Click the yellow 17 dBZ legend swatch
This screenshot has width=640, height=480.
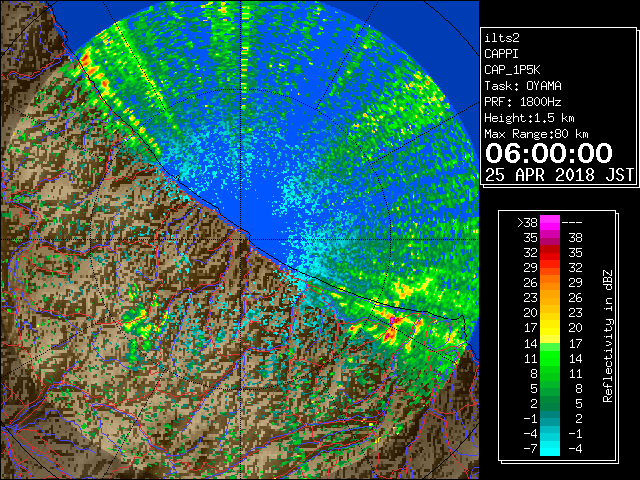tap(550, 328)
